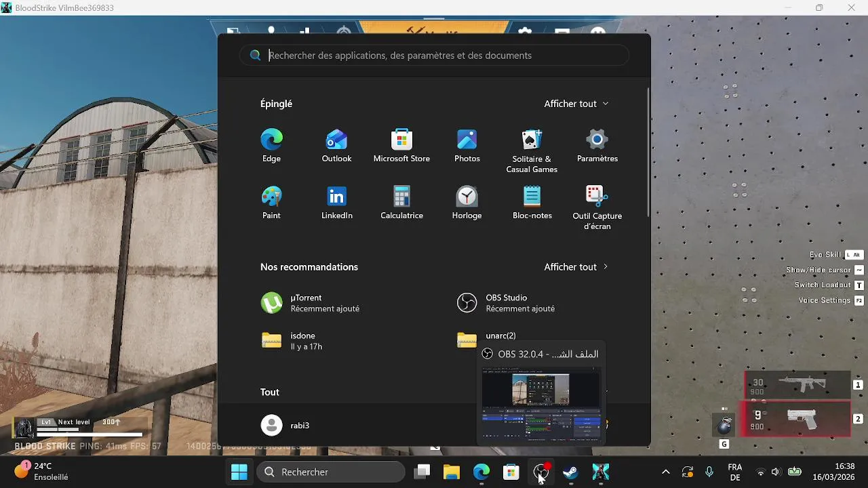Click the battery status icon
The image size is (868, 488).
pos(795,472)
